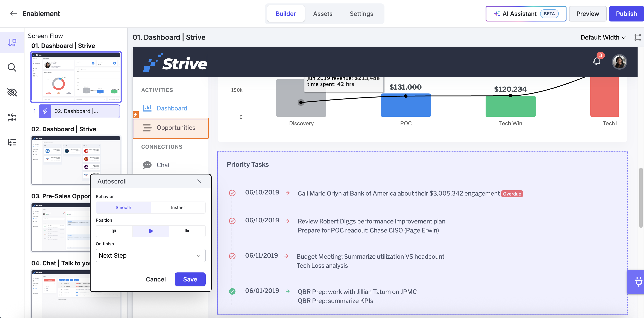
Task: Click the red check circle for Marie Orlyn task
Action: click(232, 193)
